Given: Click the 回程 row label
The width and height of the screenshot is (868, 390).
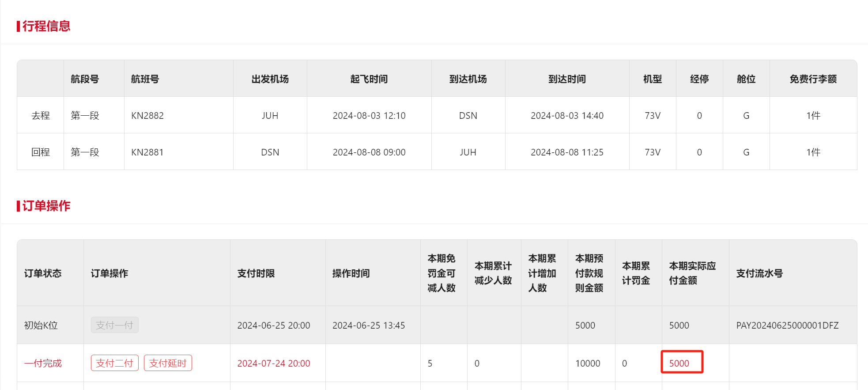Looking at the screenshot, I should point(41,152).
